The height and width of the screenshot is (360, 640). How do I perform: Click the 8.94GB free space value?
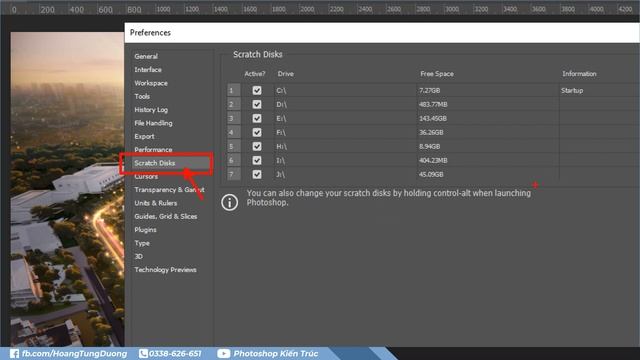pos(429,146)
